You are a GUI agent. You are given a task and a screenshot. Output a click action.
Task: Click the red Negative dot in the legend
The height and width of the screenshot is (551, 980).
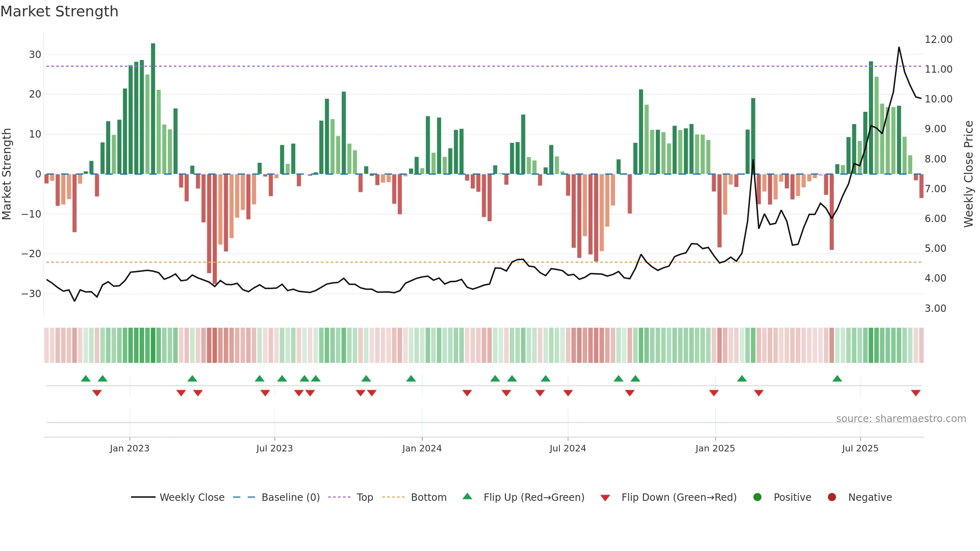[832, 497]
